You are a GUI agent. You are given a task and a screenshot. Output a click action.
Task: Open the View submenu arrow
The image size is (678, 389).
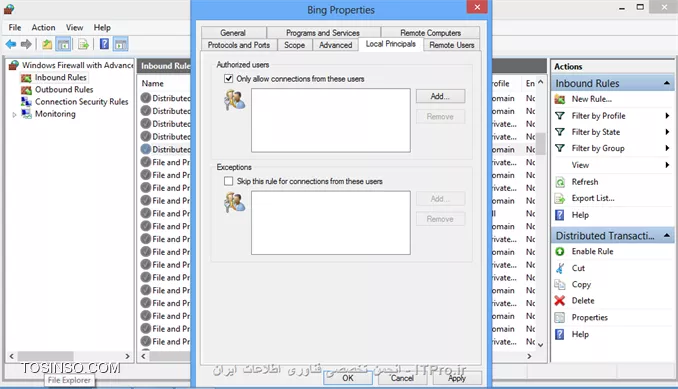point(668,165)
